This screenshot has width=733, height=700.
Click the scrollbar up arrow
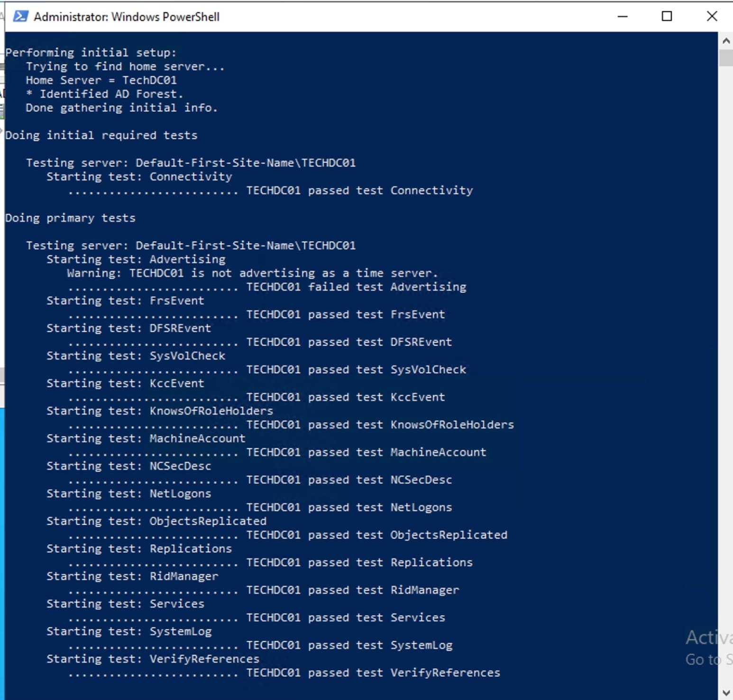point(725,41)
